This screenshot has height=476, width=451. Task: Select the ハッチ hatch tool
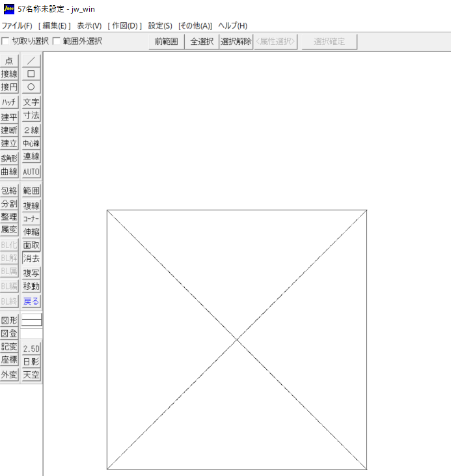pyautogui.click(x=9, y=102)
